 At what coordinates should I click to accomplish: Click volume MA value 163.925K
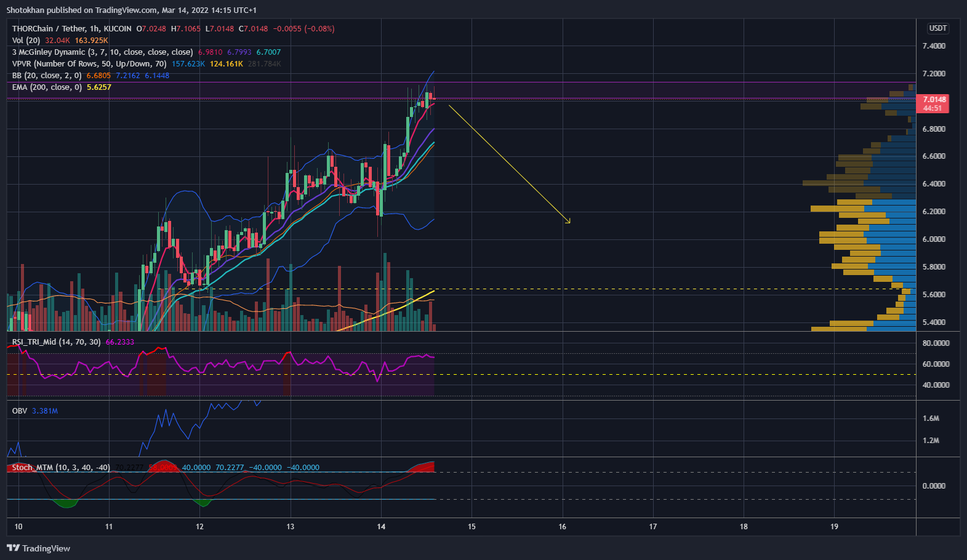click(x=92, y=41)
